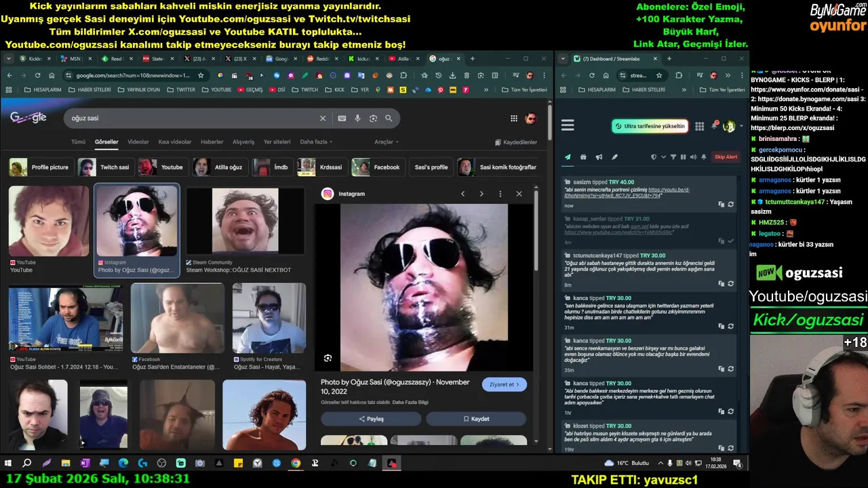This screenshot has width=868, height=488.
Task: Expand the Daha fazla dropdown
Action: 316,142
